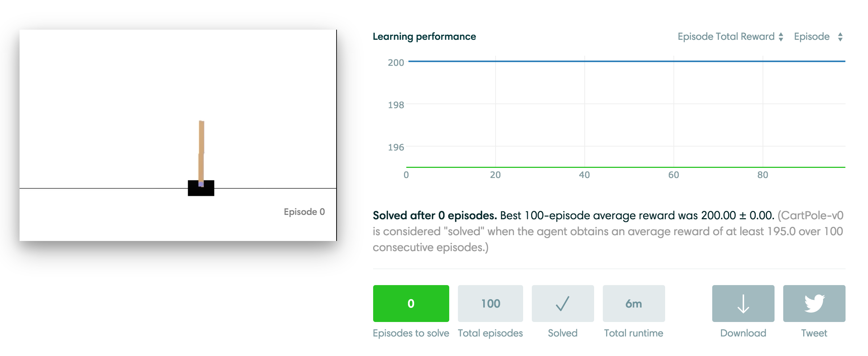Screen dimensions: 868x356
Task: Click the Total runtime caption
Action: coord(634,333)
